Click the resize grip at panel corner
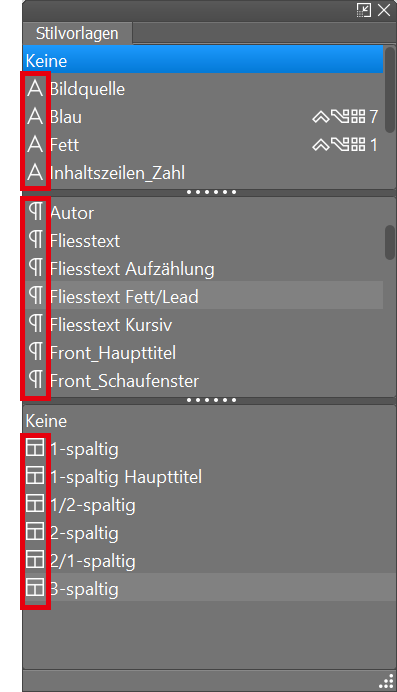Image resolution: width=397 pixels, height=692 pixels. (386, 681)
